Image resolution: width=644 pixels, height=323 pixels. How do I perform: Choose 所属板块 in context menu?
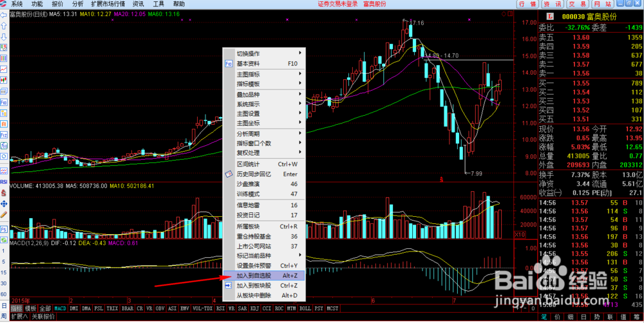pos(265,226)
